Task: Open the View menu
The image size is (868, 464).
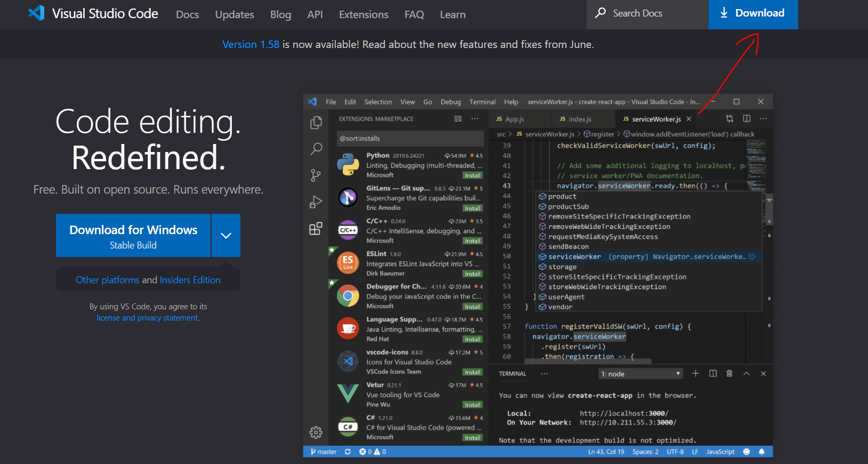Action: point(408,102)
